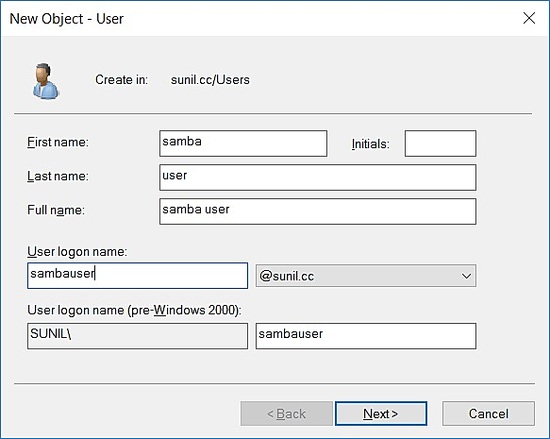The height and width of the screenshot is (439, 550).
Task: Edit the pre-Windows 2000 sambauser field
Action: click(x=366, y=336)
